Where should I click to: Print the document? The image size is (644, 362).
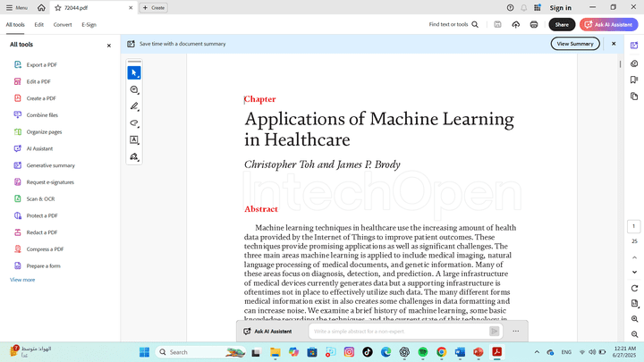tap(534, 25)
